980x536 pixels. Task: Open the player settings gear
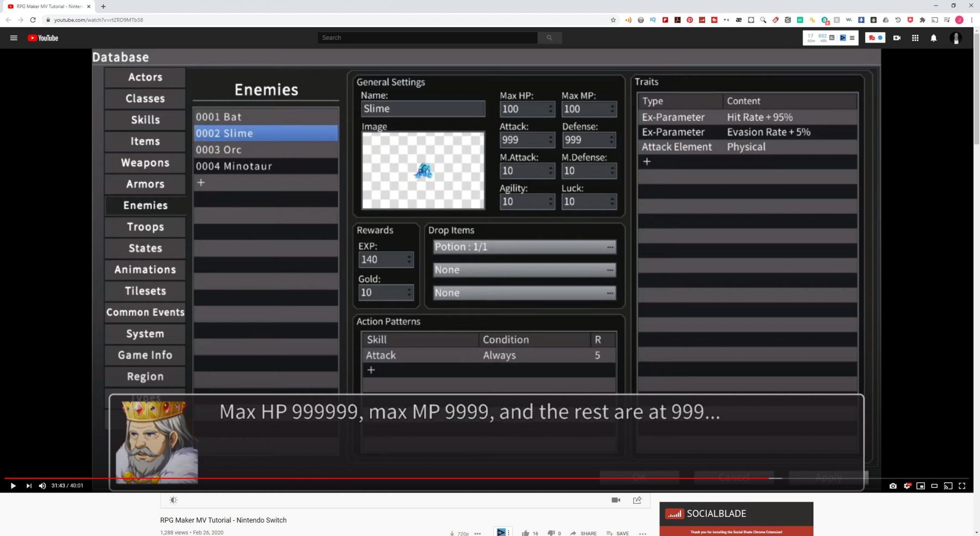click(x=907, y=486)
